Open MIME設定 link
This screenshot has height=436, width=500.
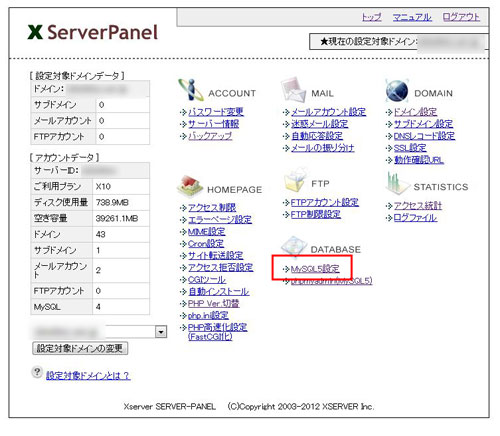[207, 232]
